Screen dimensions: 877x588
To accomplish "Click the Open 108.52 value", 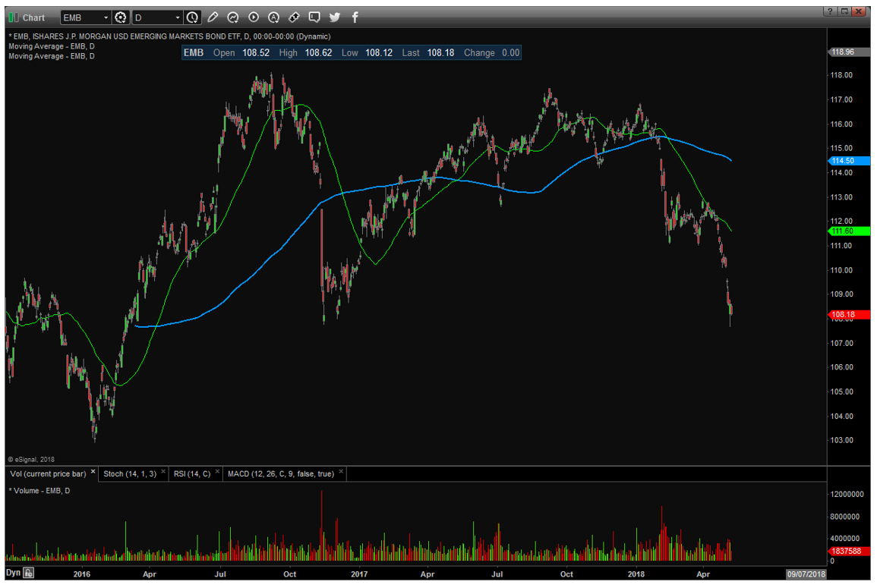I will (x=256, y=53).
